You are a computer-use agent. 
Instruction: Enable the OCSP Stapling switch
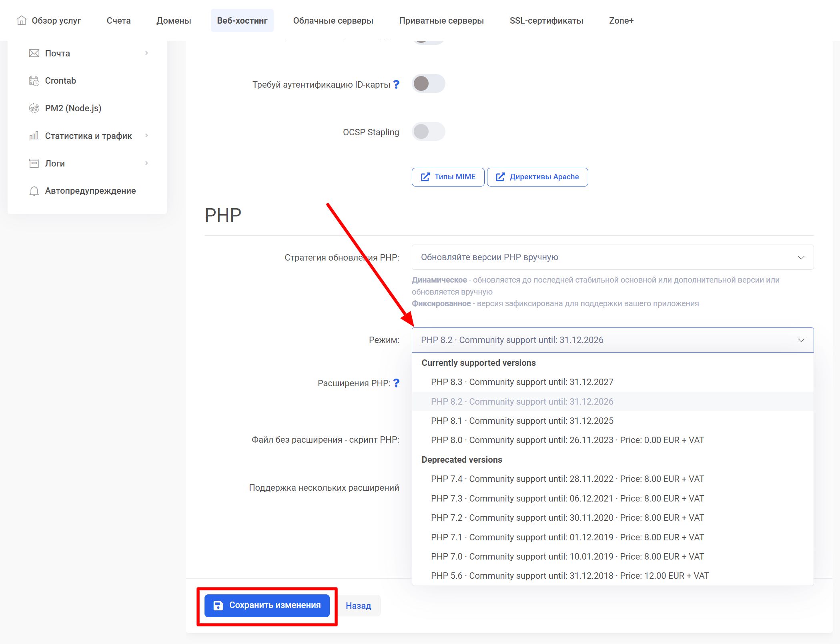point(428,132)
